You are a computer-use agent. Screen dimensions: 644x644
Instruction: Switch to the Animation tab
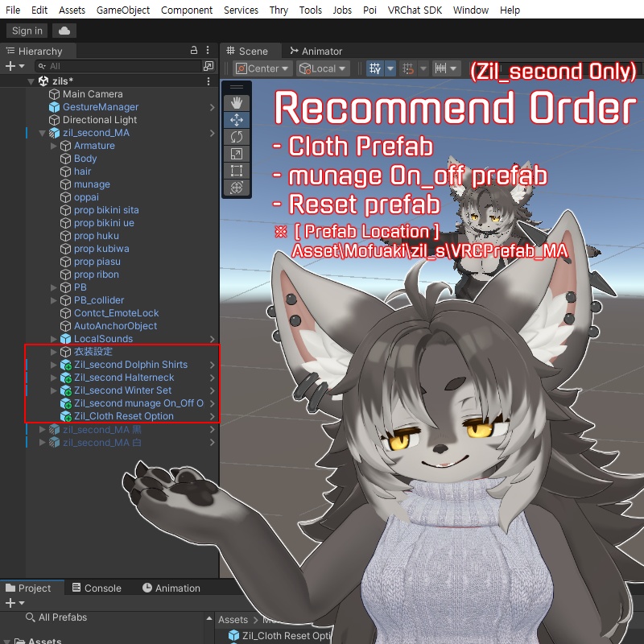171,588
